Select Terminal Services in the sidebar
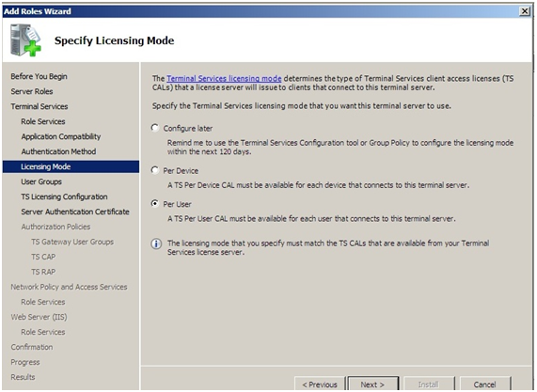 coord(39,106)
